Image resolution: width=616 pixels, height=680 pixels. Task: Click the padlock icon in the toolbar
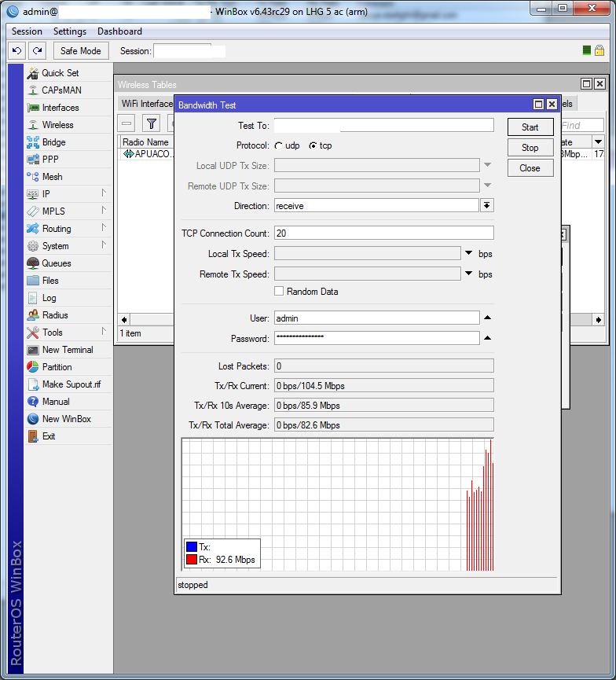[x=599, y=51]
